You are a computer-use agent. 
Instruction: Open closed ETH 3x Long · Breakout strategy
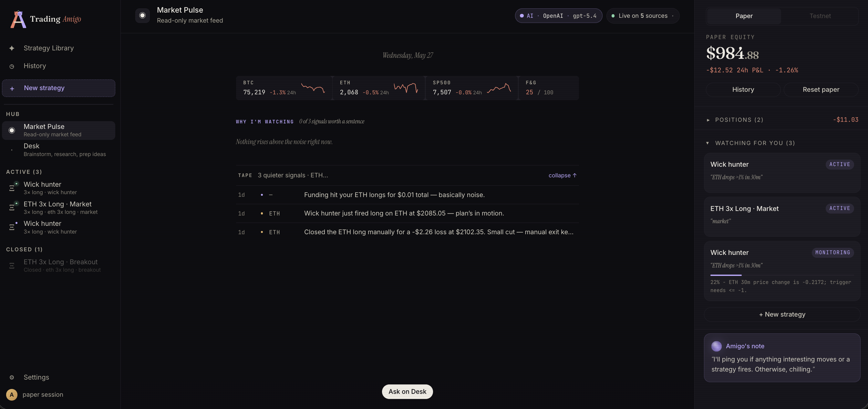(59, 266)
